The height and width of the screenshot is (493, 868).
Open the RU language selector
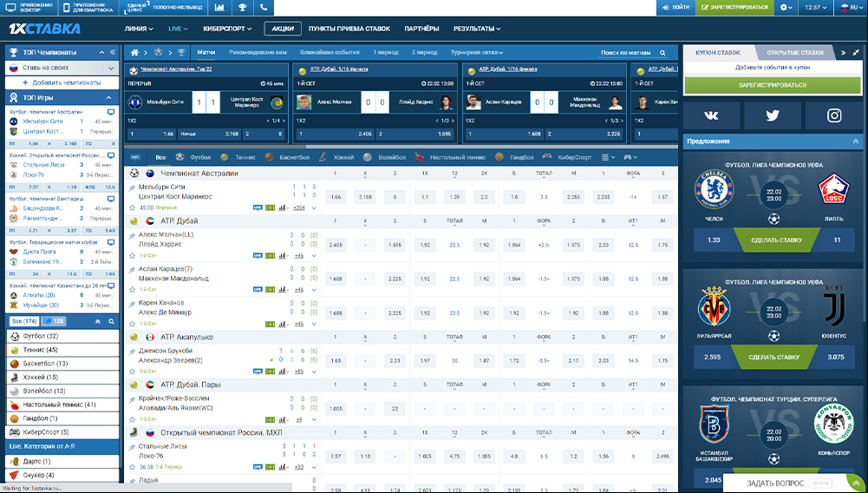point(850,7)
